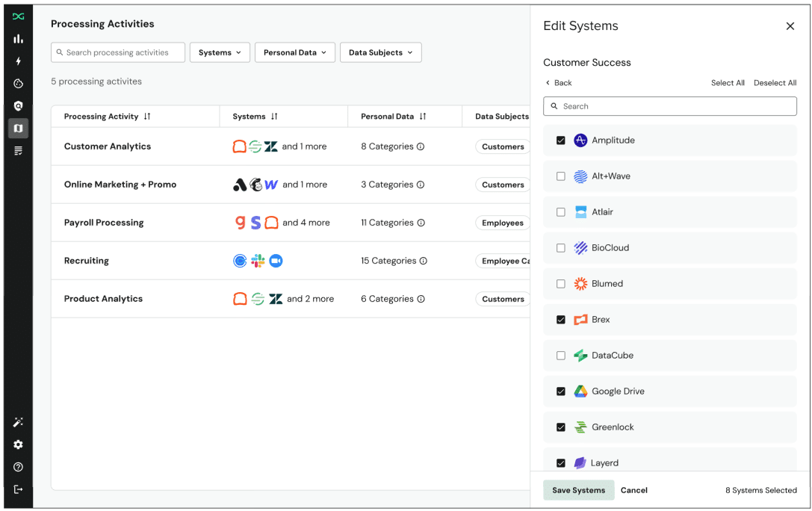Click the magic wand sidebar icon
This screenshot has height=511, width=812.
(x=18, y=422)
